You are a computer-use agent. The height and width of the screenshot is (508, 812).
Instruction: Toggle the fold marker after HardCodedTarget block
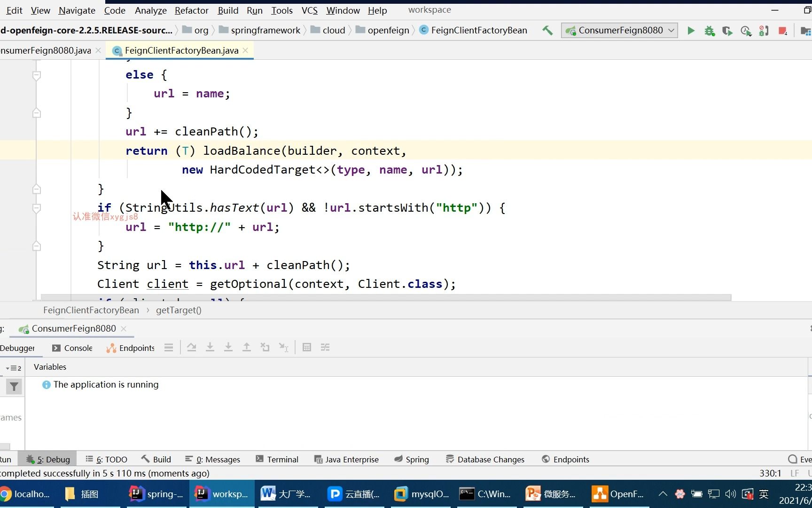[x=37, y=189]
